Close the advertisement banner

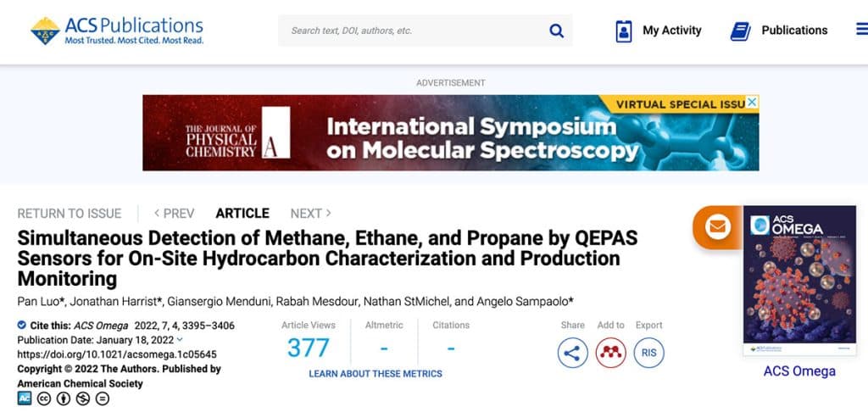coord(752,103)
